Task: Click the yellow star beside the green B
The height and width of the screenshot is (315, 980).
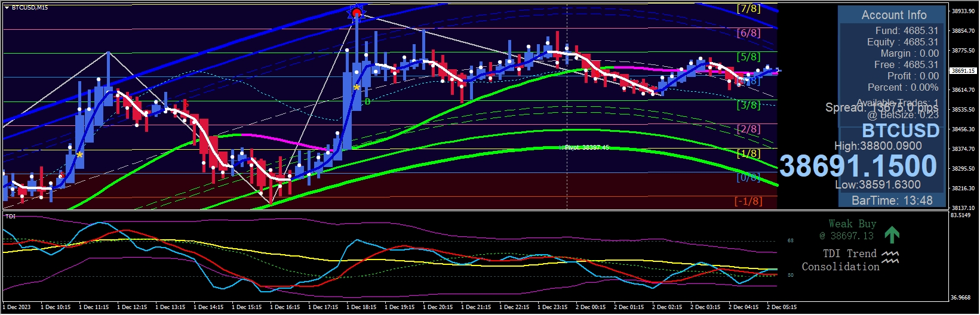Action: point(357,88)
